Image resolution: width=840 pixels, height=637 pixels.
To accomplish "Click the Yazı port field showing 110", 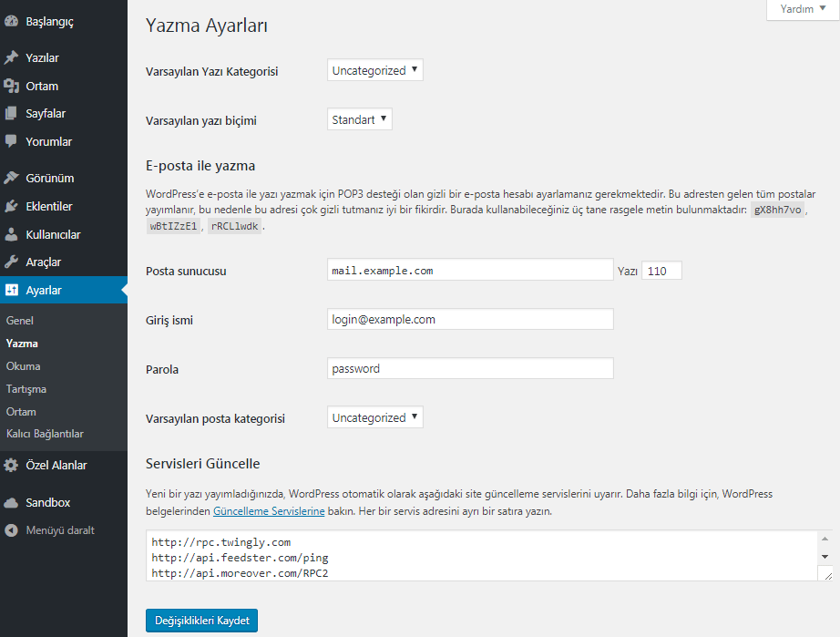I will click(x=661, y=271).
